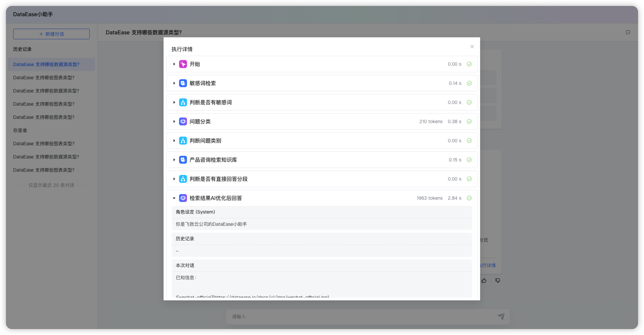The width and height of the screenshot is (644, 335).
Task: Click the 检索结果AI优化后回答 AI node icon
Action: click(183, 198)
